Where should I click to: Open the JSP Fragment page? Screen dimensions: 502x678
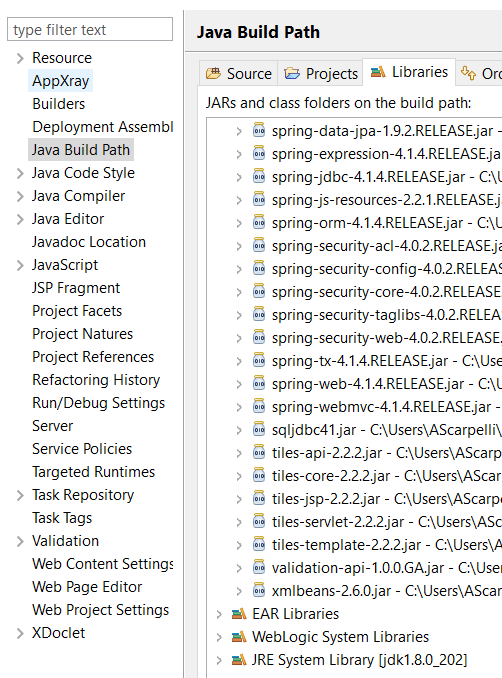pos(76,288)
